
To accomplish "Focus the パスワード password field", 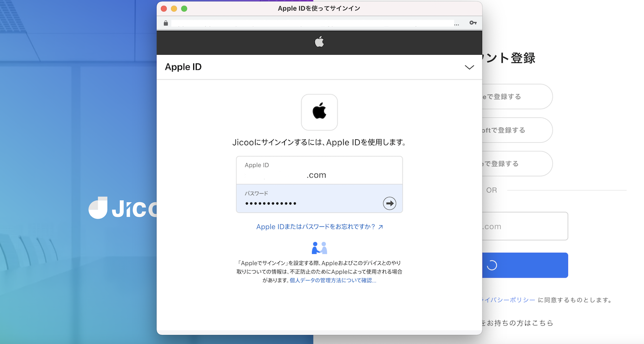I will point(319,198).
